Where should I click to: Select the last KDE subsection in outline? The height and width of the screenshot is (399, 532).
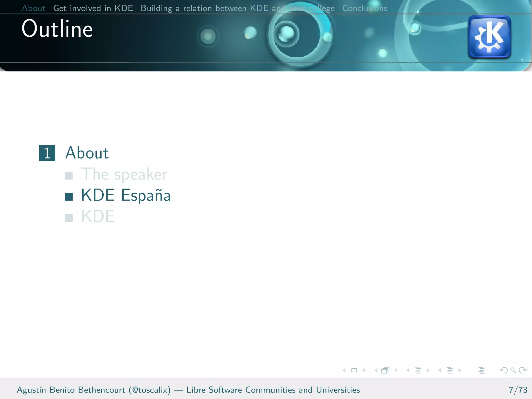point(98,216)
